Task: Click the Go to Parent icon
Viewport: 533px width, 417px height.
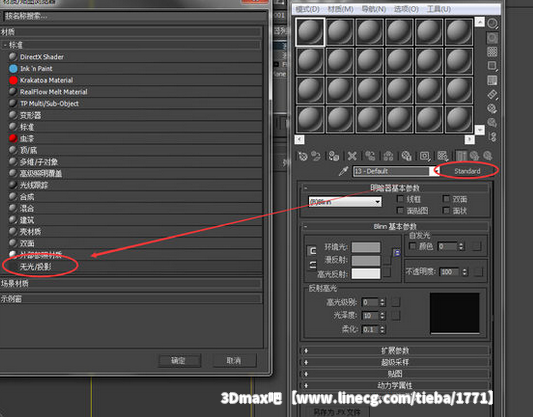Action: [474, 156]
